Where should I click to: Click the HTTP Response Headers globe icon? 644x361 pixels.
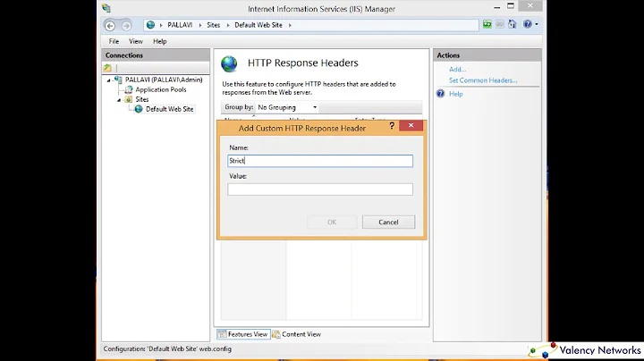click(229, 64)
